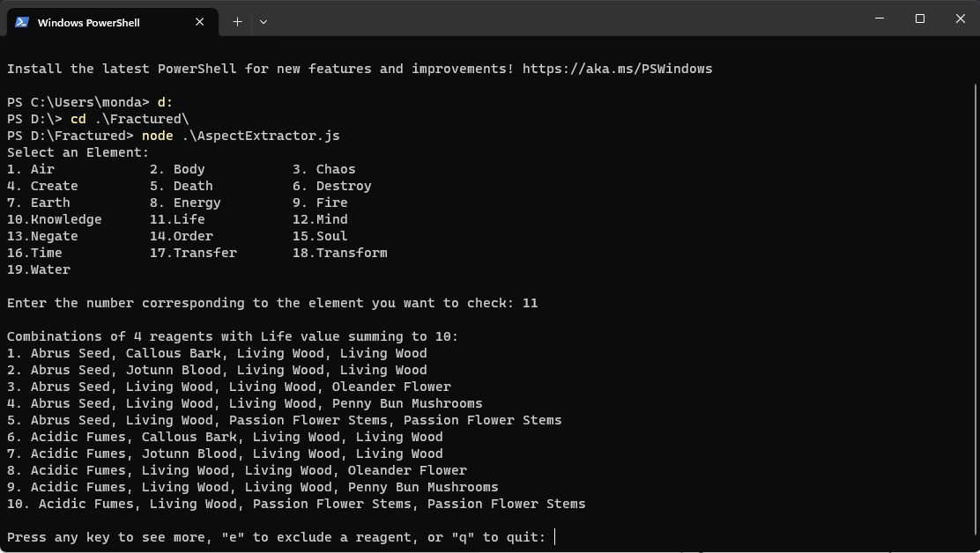Screen dimensions: 980x553
Task: Click the "Select an Element:" line
Action: pos(78,152)
